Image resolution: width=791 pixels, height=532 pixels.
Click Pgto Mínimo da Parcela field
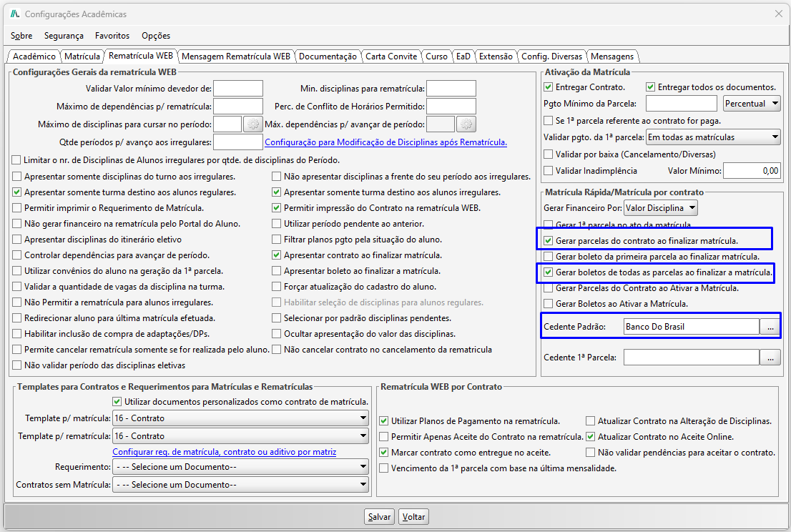click(682, 104)
